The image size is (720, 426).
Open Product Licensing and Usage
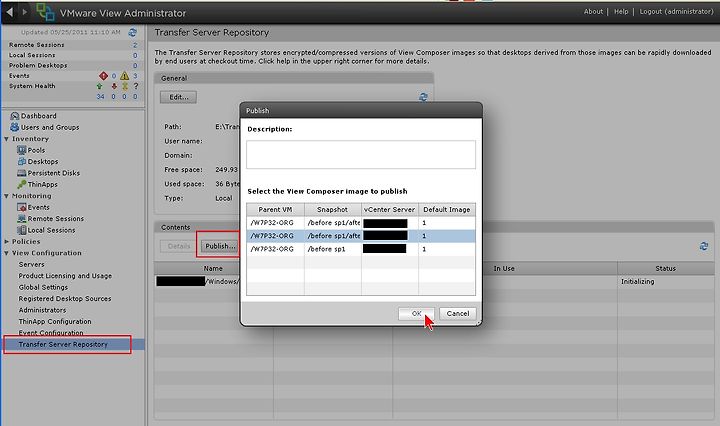coord(65,276)
